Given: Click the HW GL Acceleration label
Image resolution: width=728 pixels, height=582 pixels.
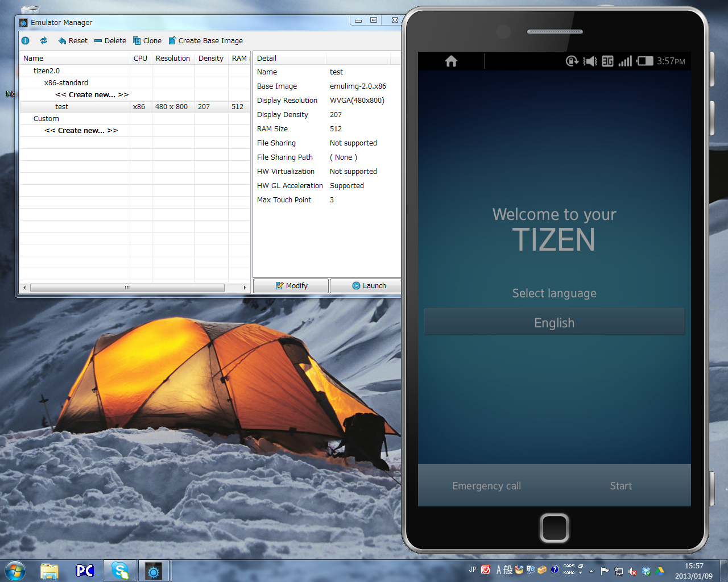Looking at the screenshot, I should [290, 185].
